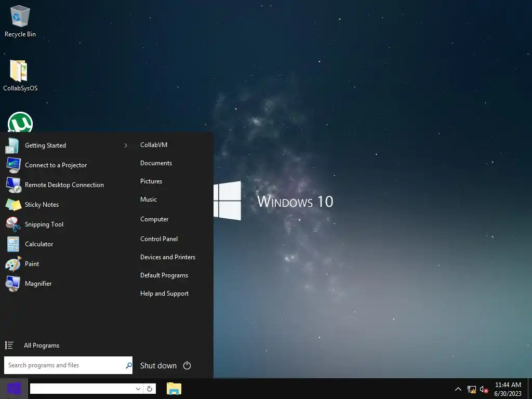Open Default Programs

(x=164, y=275)
